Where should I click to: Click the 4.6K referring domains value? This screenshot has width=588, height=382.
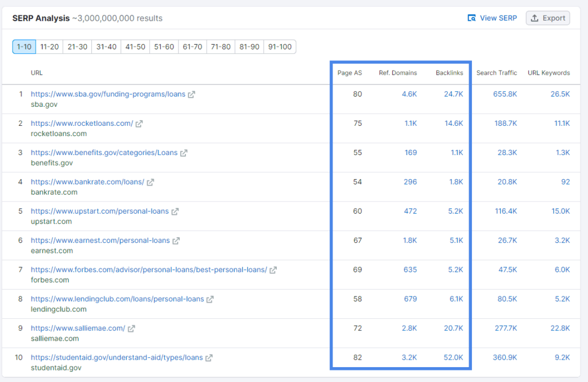[409, 94]
